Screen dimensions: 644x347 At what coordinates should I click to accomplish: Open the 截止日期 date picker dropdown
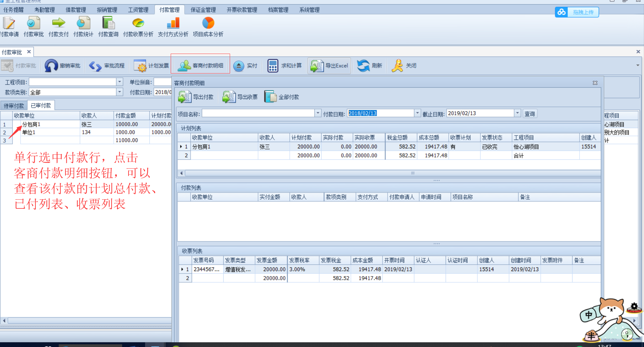[517, 113]
